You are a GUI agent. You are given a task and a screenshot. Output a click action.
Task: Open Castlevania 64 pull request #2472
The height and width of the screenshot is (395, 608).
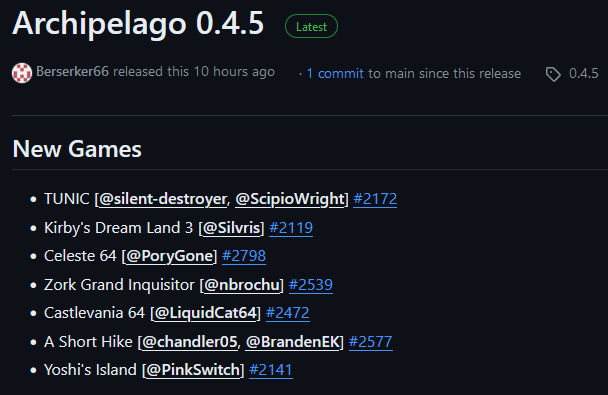(x=287, y=313)
